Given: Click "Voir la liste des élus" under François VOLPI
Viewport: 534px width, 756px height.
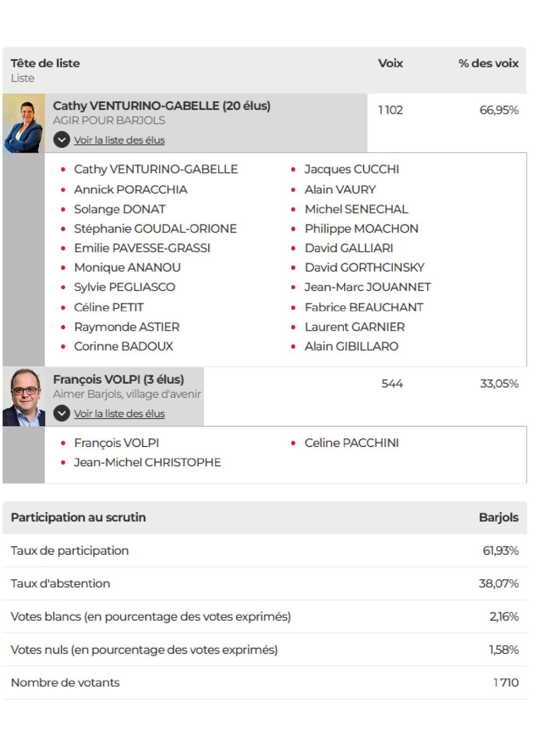Looking at the screenshot, I should click(x=119, y=413).
